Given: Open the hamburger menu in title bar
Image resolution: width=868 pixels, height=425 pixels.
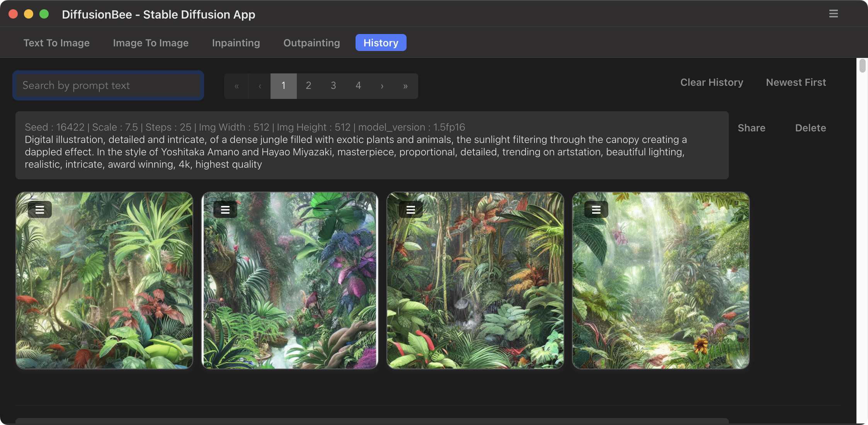Looking at the screenshot, I should pyautogui.click(x=833, y=14).
